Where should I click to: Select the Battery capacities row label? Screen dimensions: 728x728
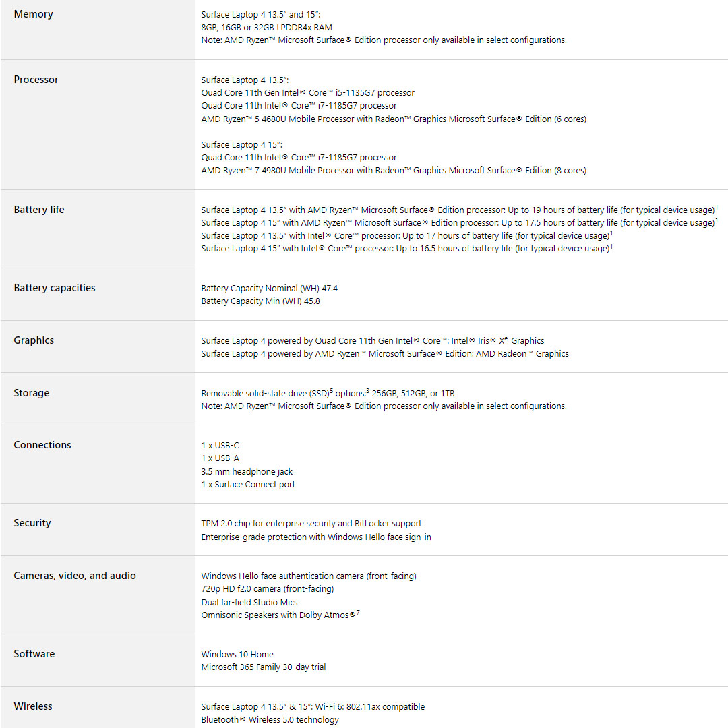coord(55,288)
